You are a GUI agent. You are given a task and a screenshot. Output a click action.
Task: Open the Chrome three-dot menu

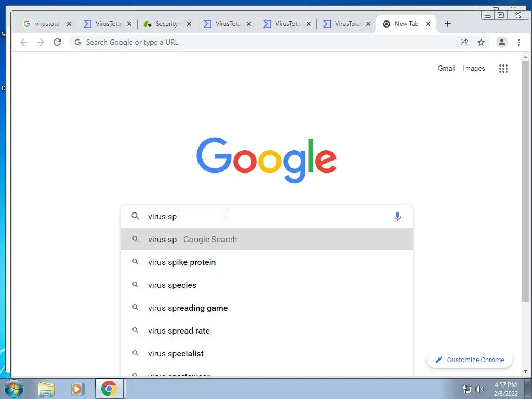pyautogui.click(x=518, y=42)
